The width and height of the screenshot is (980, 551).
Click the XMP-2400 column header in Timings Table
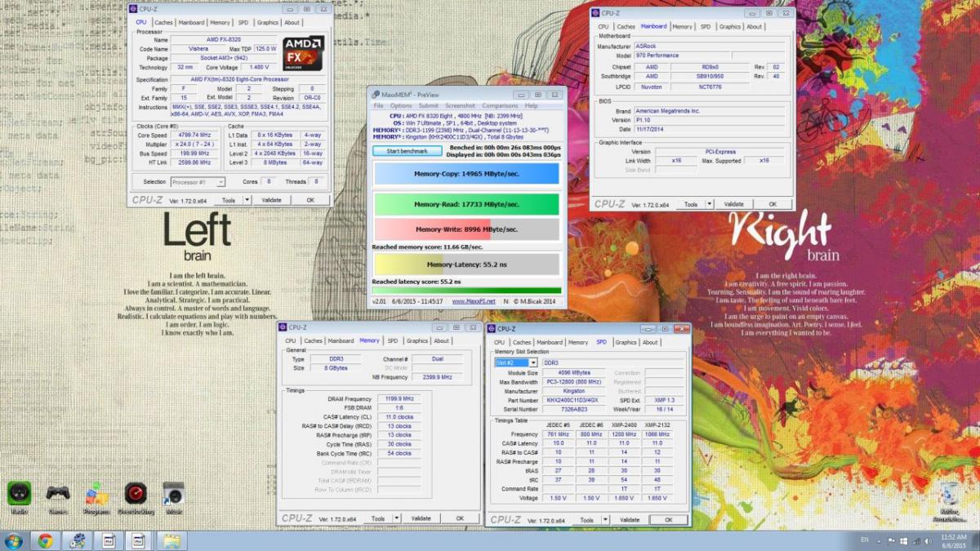pyautogui.click(x=622, y=426)
